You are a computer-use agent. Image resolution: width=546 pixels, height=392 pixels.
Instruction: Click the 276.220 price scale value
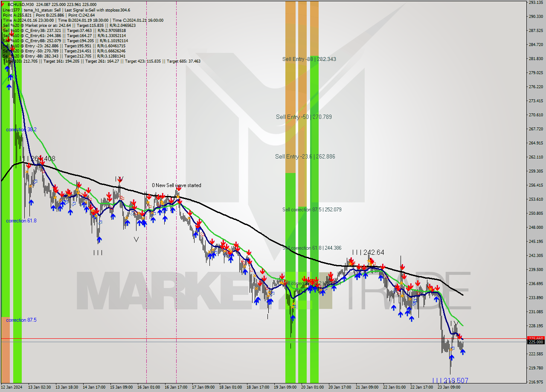536,86
